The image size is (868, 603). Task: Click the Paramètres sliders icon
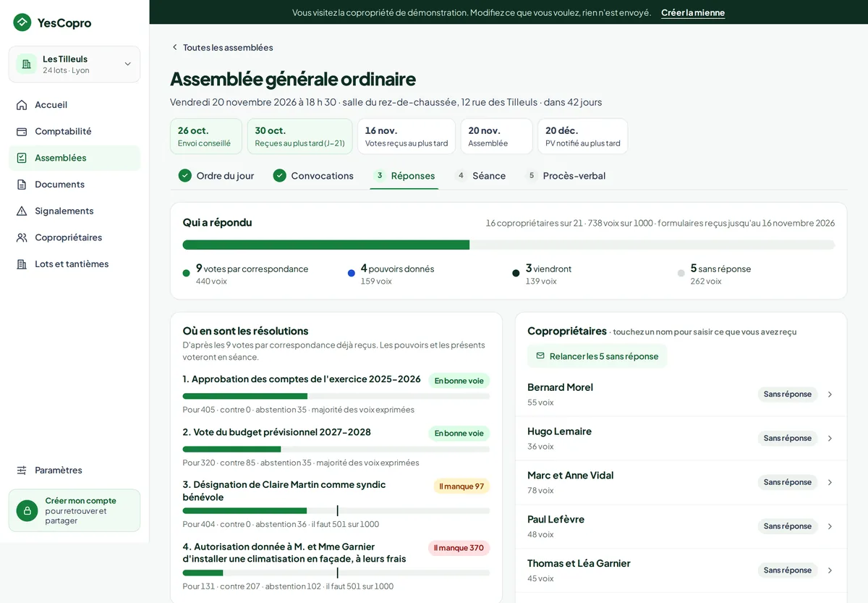coord(22,471)
